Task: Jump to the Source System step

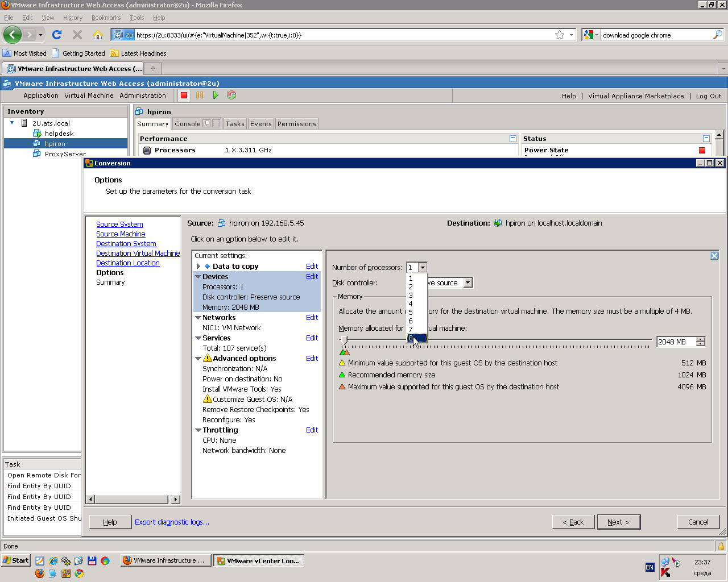Action: click(119, 225)
